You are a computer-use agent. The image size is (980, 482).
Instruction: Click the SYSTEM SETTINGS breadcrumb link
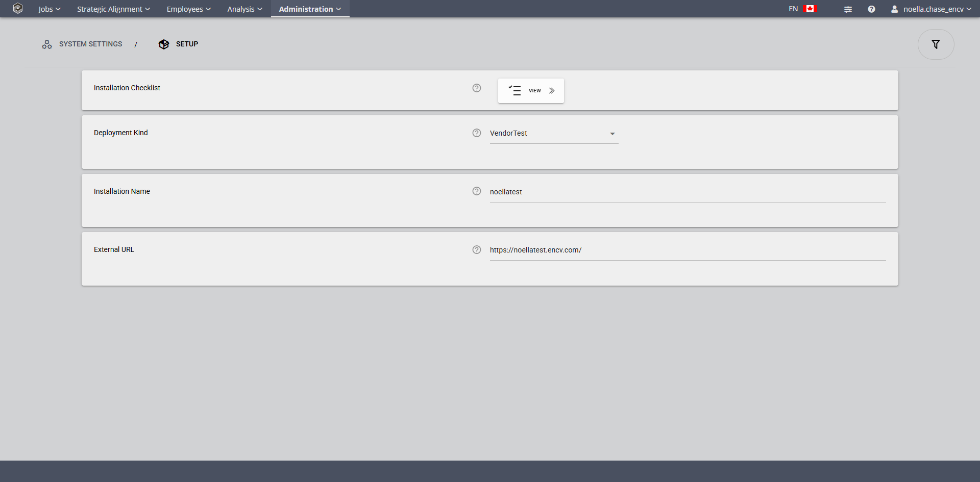click(90, 44)
